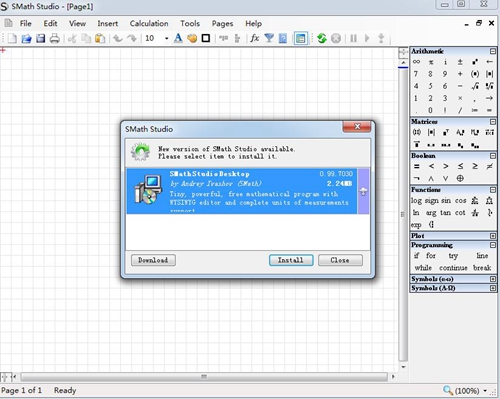Screen dimensions: 500x399
Task: Click the New document icon
Action: pyautogui.click(x=12, y=38)
